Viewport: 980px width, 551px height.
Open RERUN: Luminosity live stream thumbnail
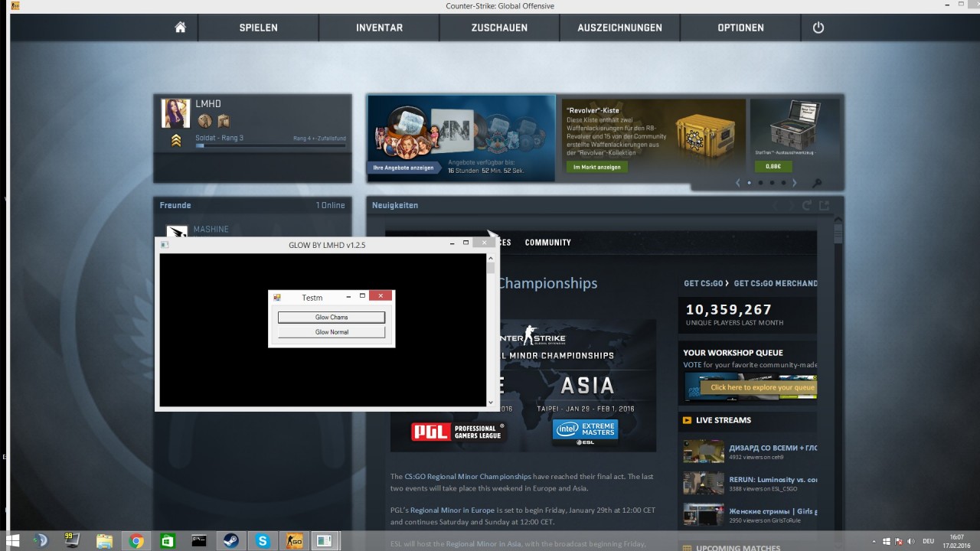[704, 483]
